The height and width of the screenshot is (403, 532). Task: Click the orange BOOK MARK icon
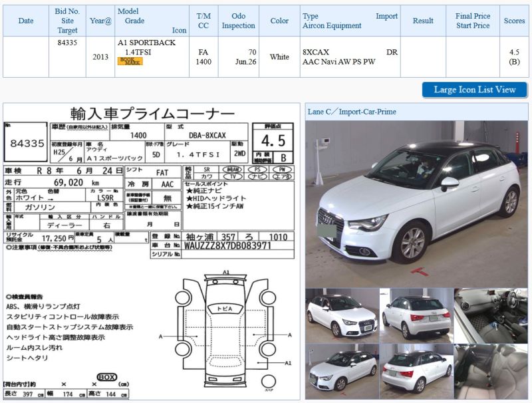(130, 61)
